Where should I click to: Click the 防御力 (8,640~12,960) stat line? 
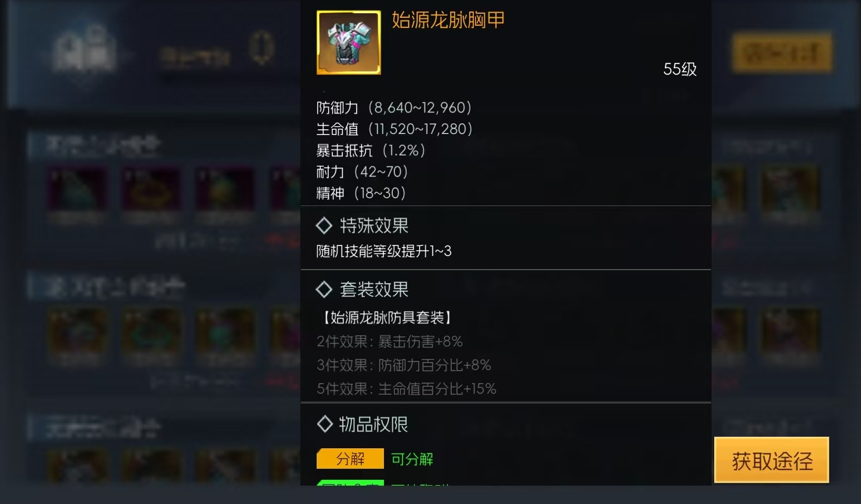click(x=394, y=108)
